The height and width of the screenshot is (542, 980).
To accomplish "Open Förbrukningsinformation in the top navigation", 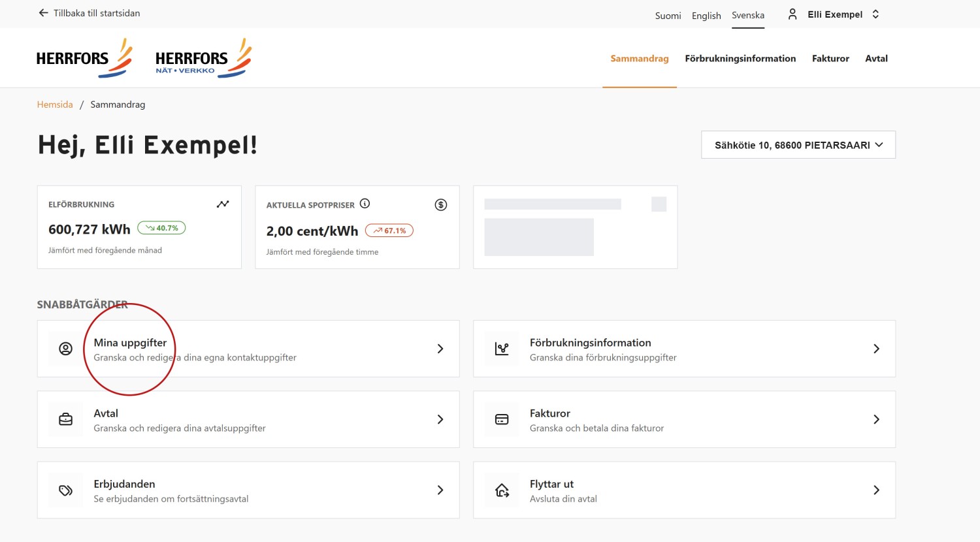I will point(740,59).
